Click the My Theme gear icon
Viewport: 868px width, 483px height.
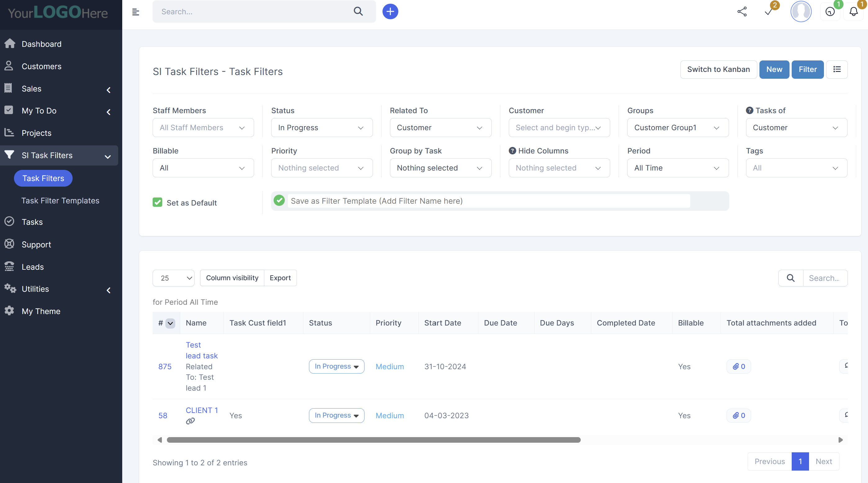pos(9,311)
